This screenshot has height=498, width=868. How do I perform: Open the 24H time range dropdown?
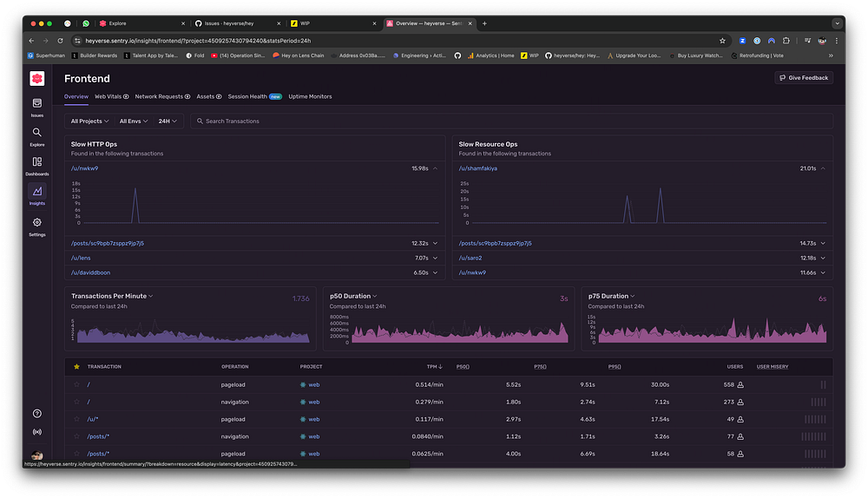[x=168, y=121]
